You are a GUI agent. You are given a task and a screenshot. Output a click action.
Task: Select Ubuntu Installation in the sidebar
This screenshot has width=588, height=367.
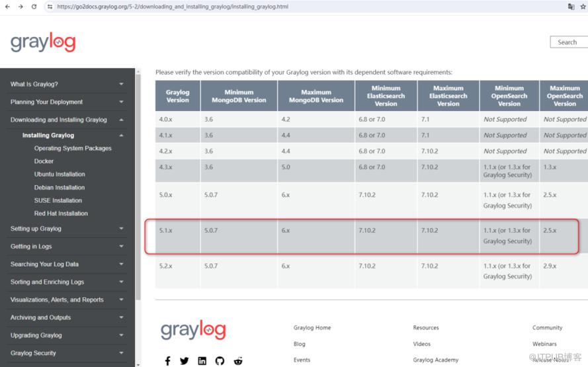60,175
